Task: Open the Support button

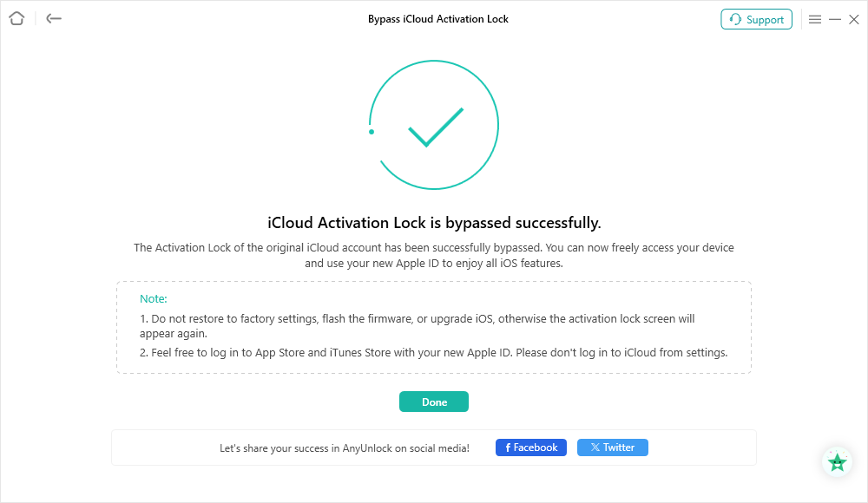Action: [756, 19]
